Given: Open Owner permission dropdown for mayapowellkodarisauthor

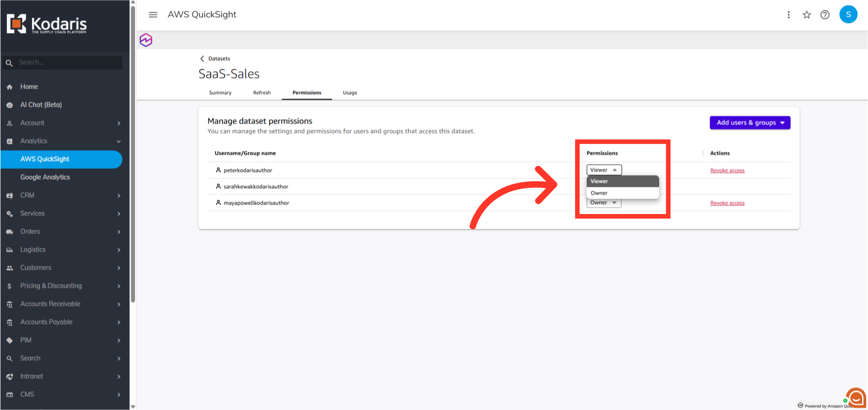Looking at the screenshot, I should coord(604,203).
